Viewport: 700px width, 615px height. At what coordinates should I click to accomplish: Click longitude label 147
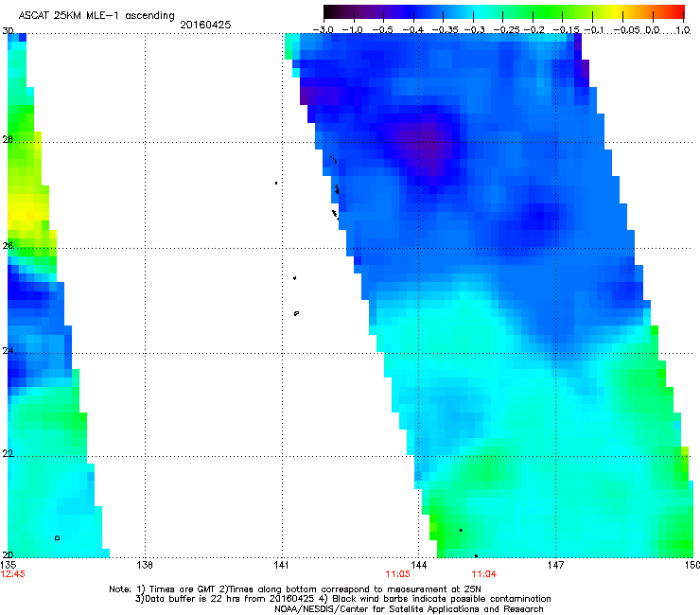[x=556, y=565]
